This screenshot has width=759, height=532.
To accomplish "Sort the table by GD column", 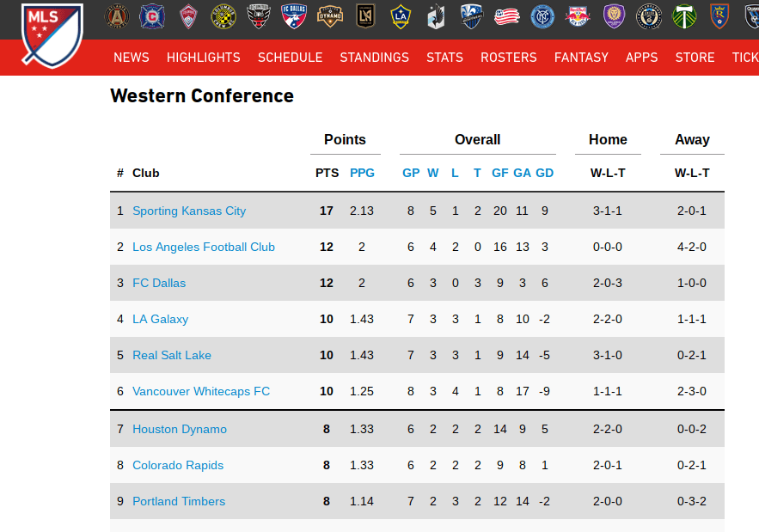I will pyautogui.click(x=544, y=173).
